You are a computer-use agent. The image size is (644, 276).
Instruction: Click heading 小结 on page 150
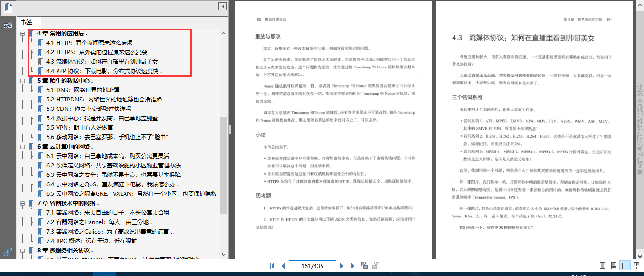point(261,135)
